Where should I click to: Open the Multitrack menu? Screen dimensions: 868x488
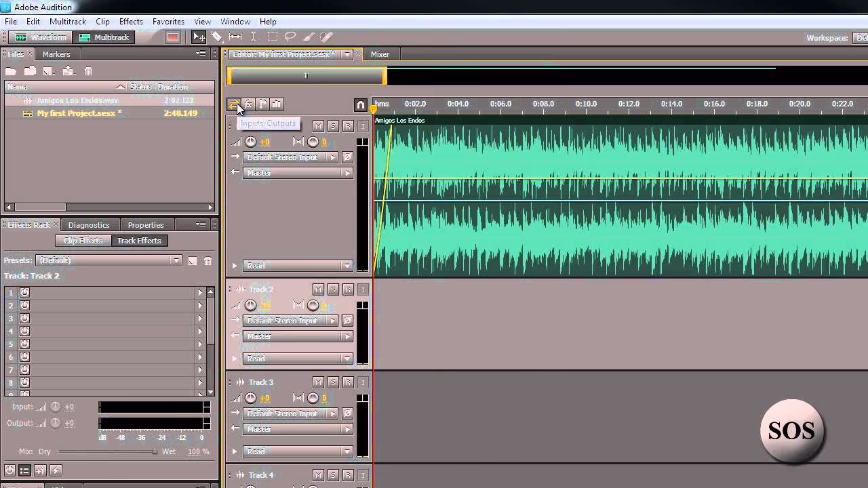point(68,22)
